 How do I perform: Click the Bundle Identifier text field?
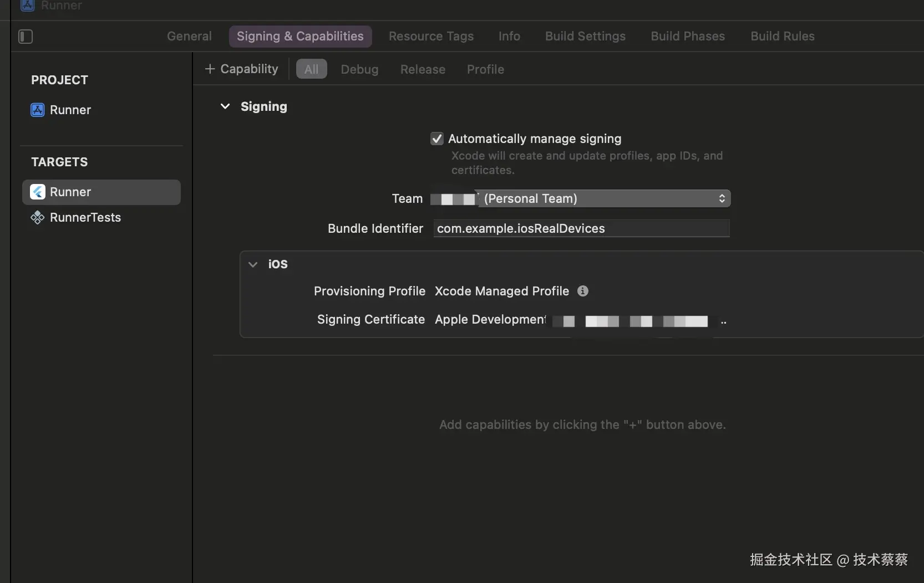(x=581, y=228)
